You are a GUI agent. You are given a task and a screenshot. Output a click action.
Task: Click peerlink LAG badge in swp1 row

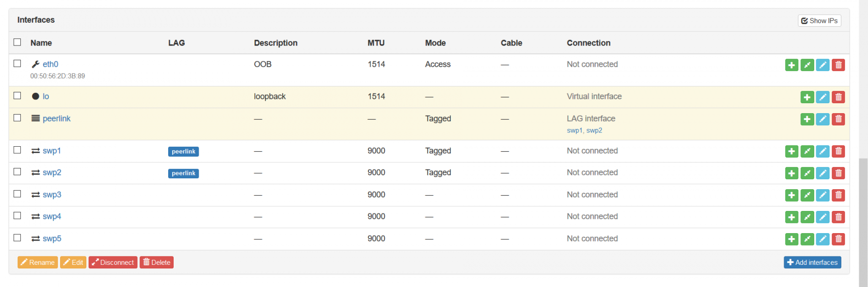pos(183,152)
